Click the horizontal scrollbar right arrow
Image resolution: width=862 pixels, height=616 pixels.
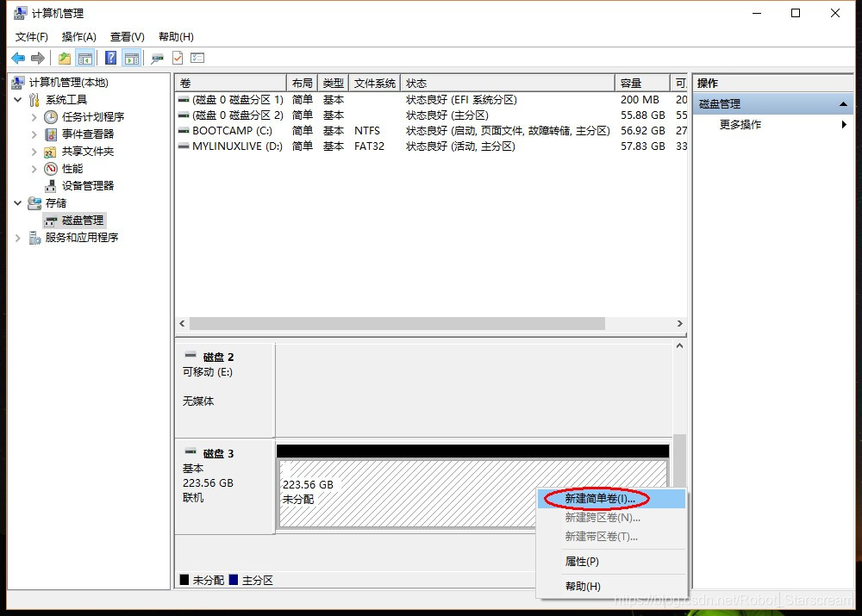point(680,324)
